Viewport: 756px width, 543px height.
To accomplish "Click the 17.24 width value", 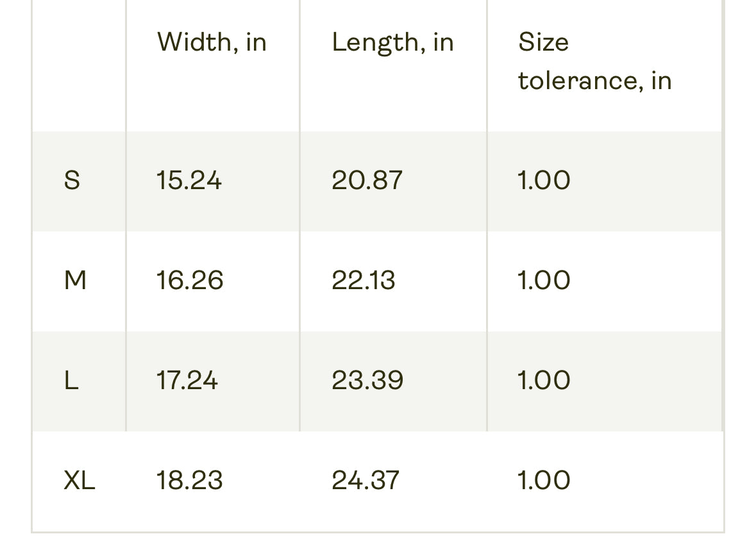I will click(x=187, y=381).
